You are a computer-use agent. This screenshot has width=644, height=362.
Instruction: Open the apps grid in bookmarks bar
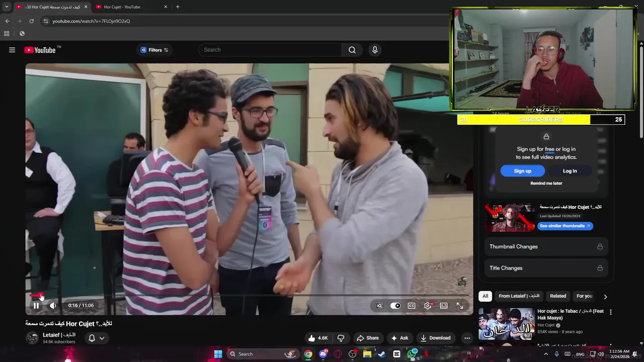(x=7, y=34)
